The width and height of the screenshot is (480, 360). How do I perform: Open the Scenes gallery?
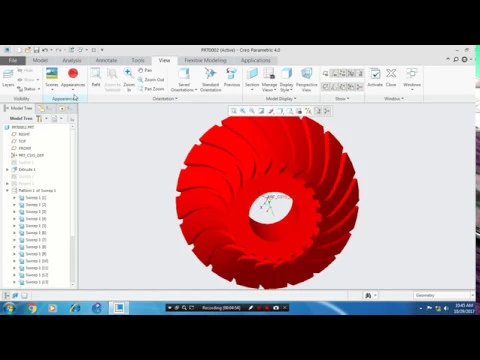point(52,78)
